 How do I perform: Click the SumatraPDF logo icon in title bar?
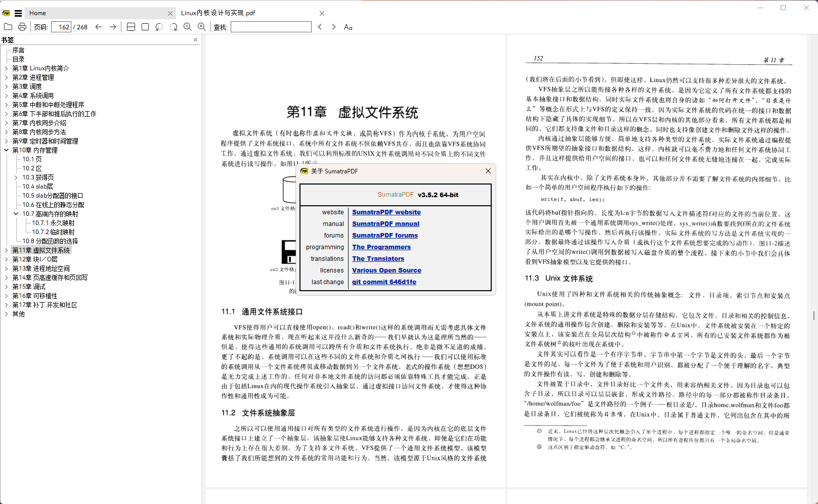(6, 13)
